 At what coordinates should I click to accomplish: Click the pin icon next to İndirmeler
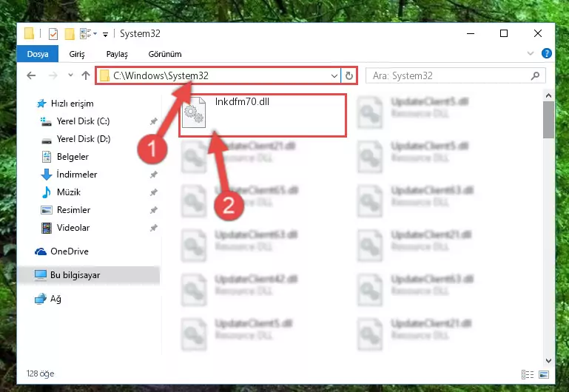pos(153,175)
